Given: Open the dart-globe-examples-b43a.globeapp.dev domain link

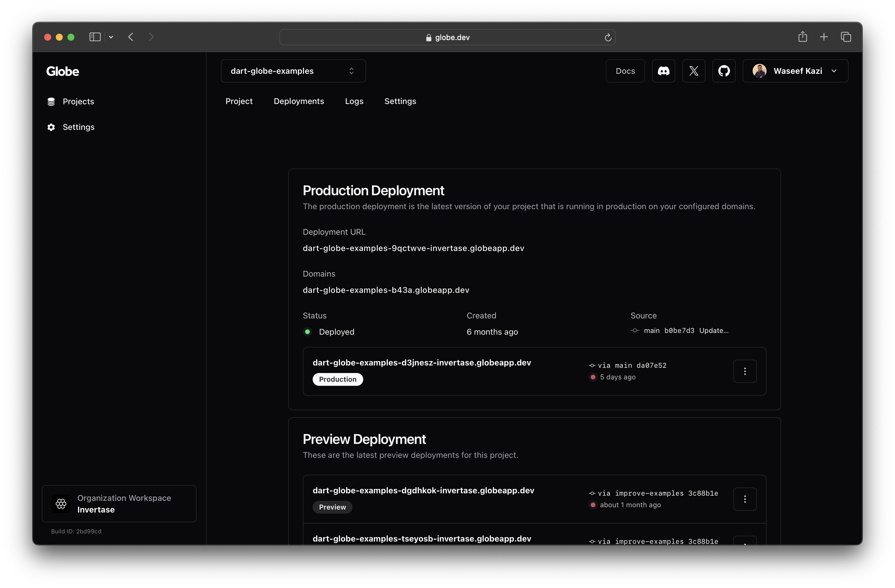Looking at the screenshot, I should click(x=386, y=290).
